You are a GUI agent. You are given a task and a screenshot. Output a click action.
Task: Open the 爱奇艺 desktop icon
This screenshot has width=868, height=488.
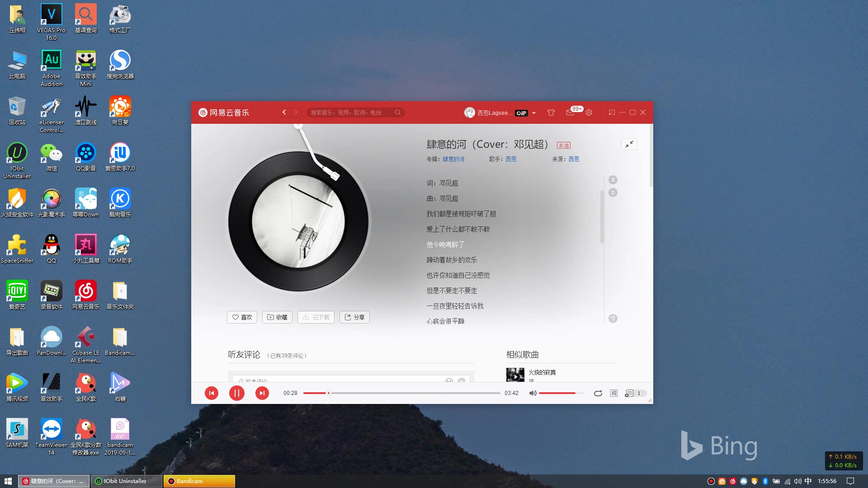coord(17,295)
